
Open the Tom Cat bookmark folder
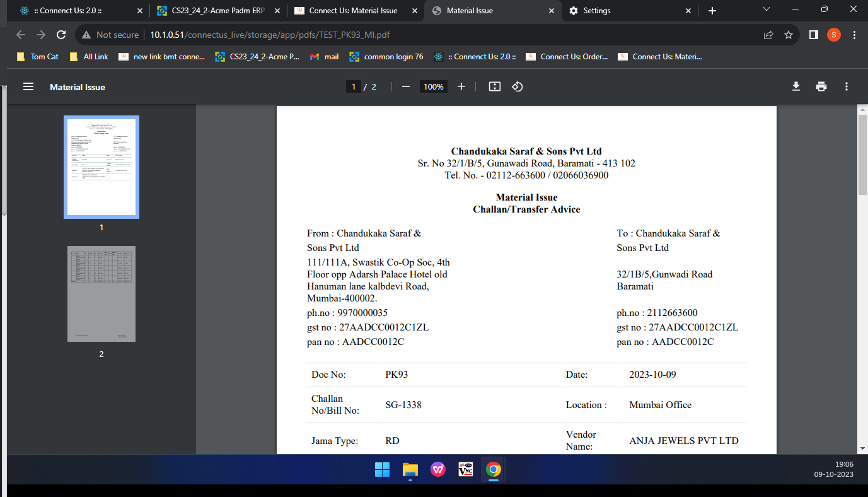37,57
